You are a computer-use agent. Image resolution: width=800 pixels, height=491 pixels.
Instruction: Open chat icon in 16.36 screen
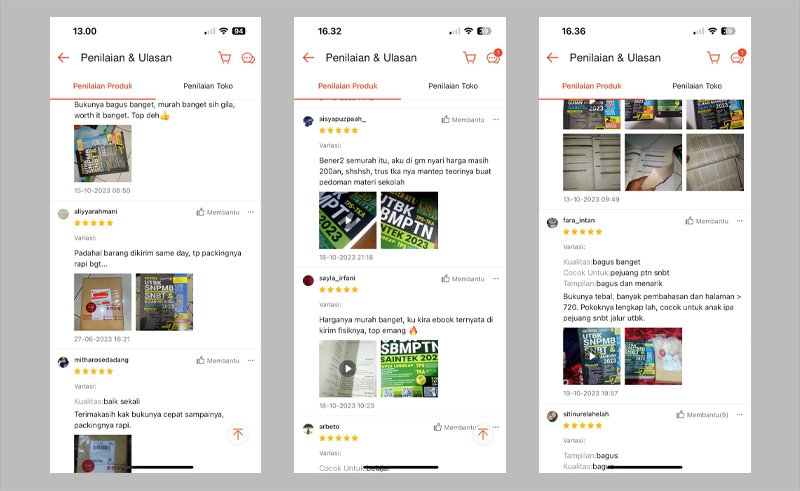click(x=738, y=57)
